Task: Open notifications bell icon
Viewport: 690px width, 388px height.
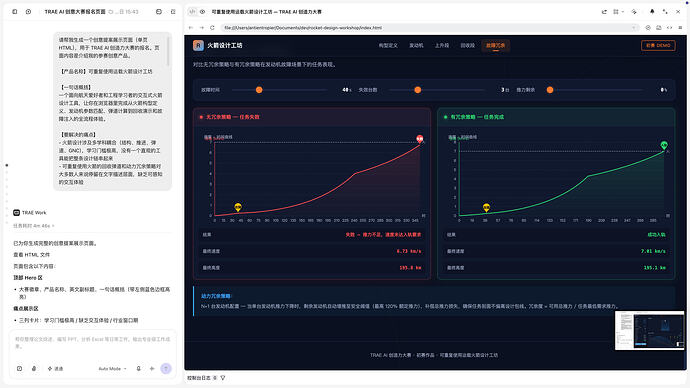Action: (652, 12)
